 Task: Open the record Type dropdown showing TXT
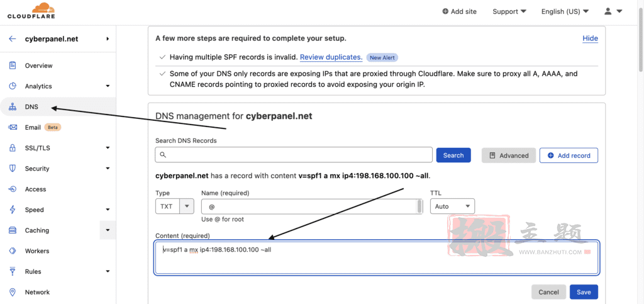175,206
